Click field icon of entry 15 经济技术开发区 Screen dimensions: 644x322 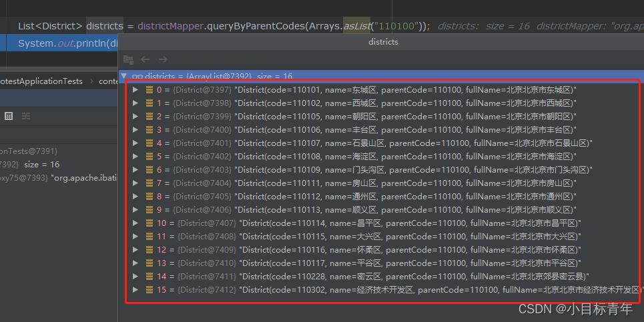[149, 289]
